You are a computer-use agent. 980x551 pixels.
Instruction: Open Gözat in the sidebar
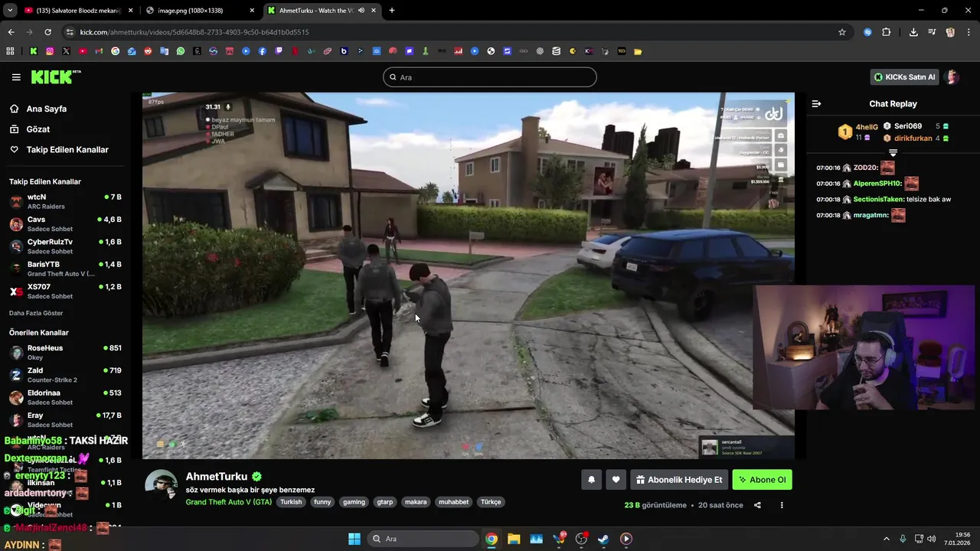click(x=30, y=129)
